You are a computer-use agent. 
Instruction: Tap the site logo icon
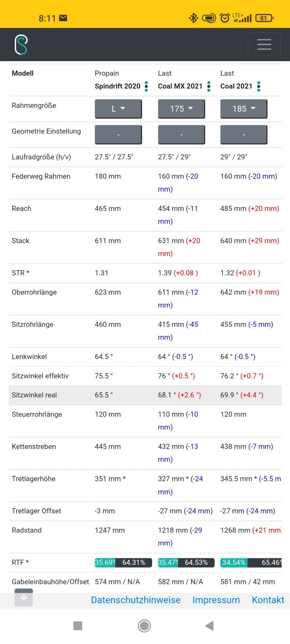click(21, 45)
